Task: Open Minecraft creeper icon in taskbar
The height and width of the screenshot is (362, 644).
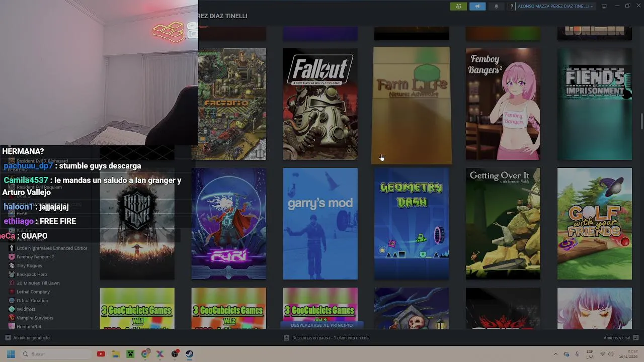Action: point(130,354)
